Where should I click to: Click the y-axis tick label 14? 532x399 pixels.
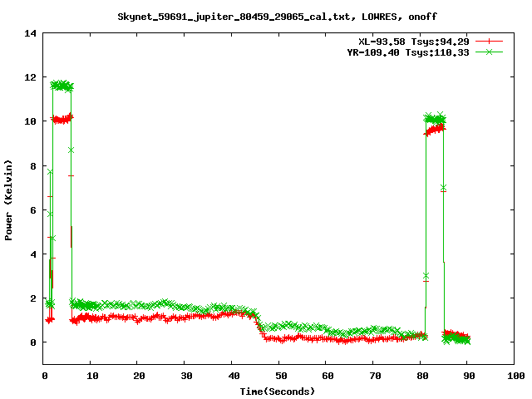point(30,33)
